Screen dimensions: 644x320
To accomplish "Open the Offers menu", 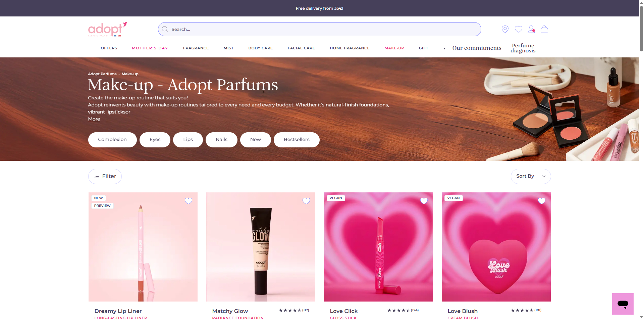I will tap(109, 48).
